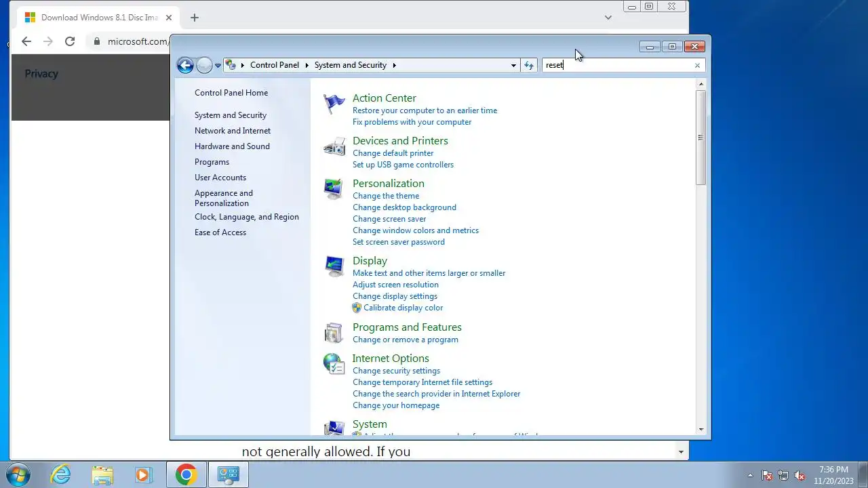Open Ease of Access category
Image resolution: width=868 pixels, height=488 pixels.
pos(220,232)
